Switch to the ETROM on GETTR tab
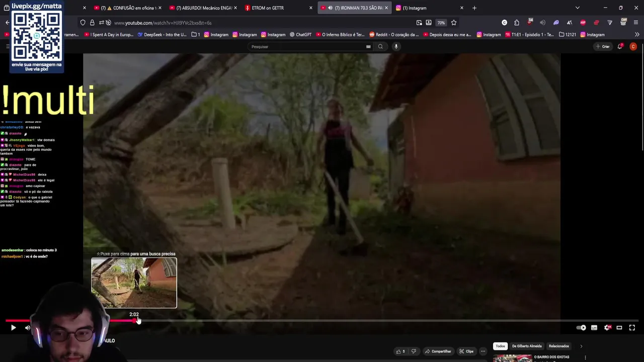644x362 pixels. pos(278,8)
